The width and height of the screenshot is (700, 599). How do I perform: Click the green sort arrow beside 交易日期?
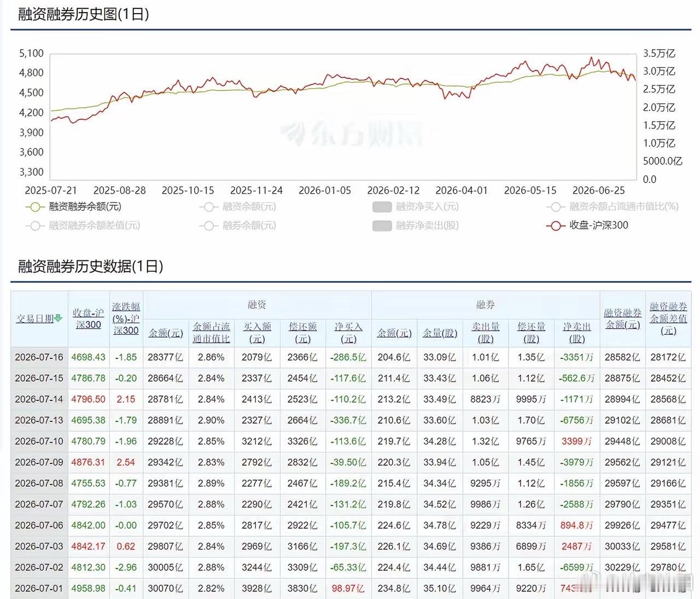tap(59, 319)
